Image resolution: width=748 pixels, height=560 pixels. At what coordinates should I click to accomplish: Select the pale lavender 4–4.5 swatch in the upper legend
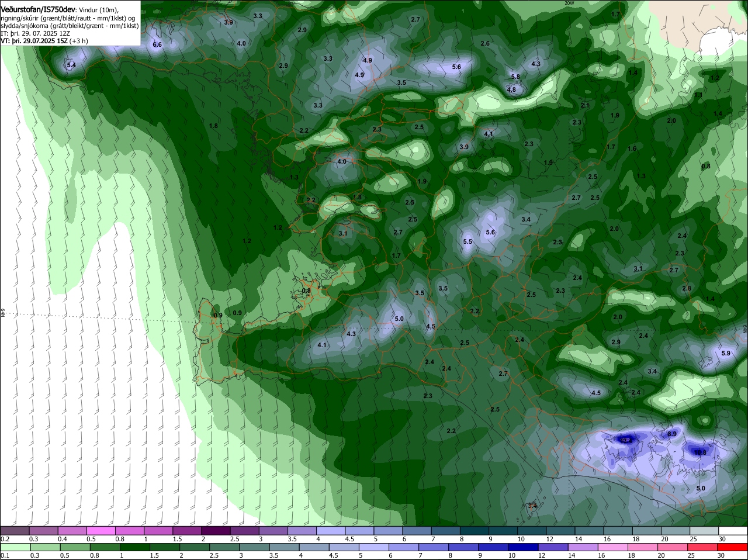click(x=331, y=531)
